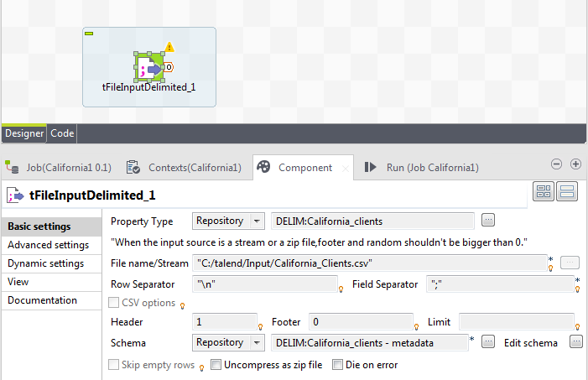Browse repository for Schema
This screenshot has height=380, width=588.
click(x=488, y=341)
